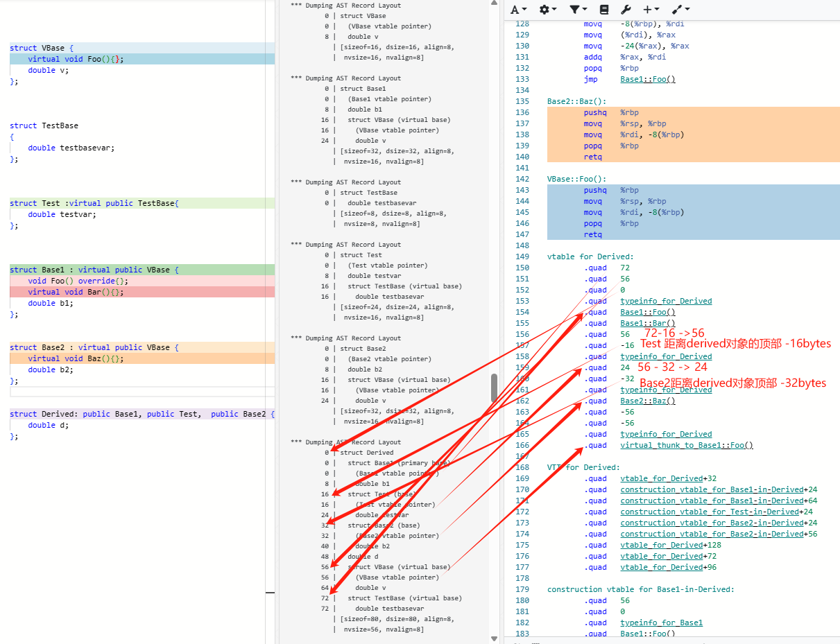Viewport: 840px width, 644px height.
Task: Open virtual_thunk_to_Base1::Foo() link
Action: (687, 445)
